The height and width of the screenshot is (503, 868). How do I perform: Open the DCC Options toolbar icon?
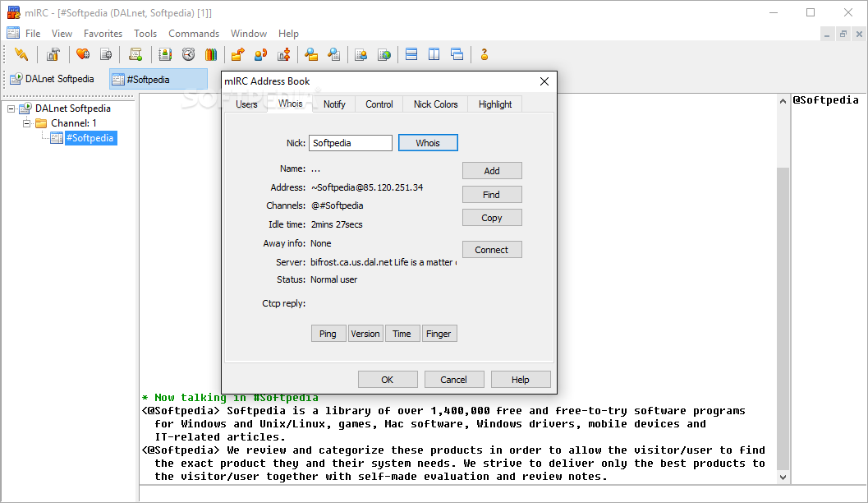pyautogui.click(x=284, y=54)
